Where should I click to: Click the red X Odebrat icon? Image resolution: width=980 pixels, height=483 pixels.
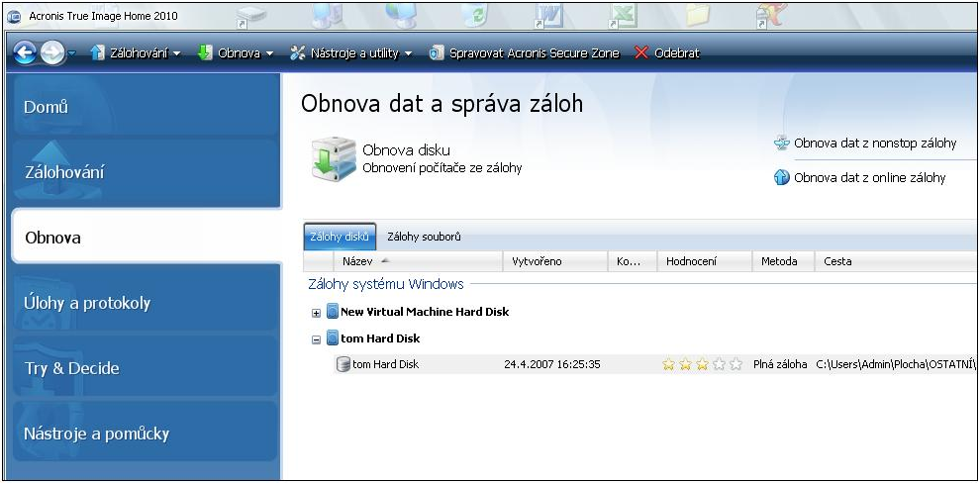641,53
